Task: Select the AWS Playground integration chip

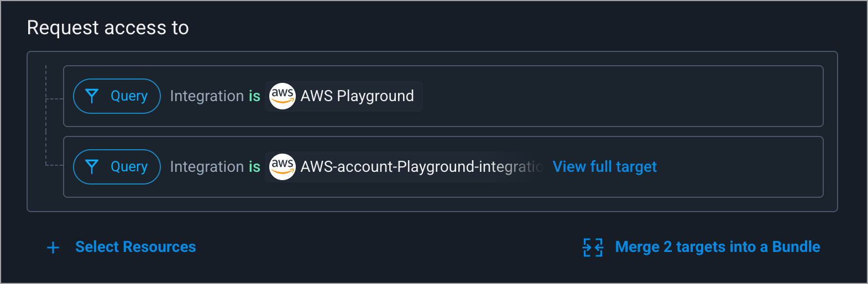Action: tap(343, 96)
